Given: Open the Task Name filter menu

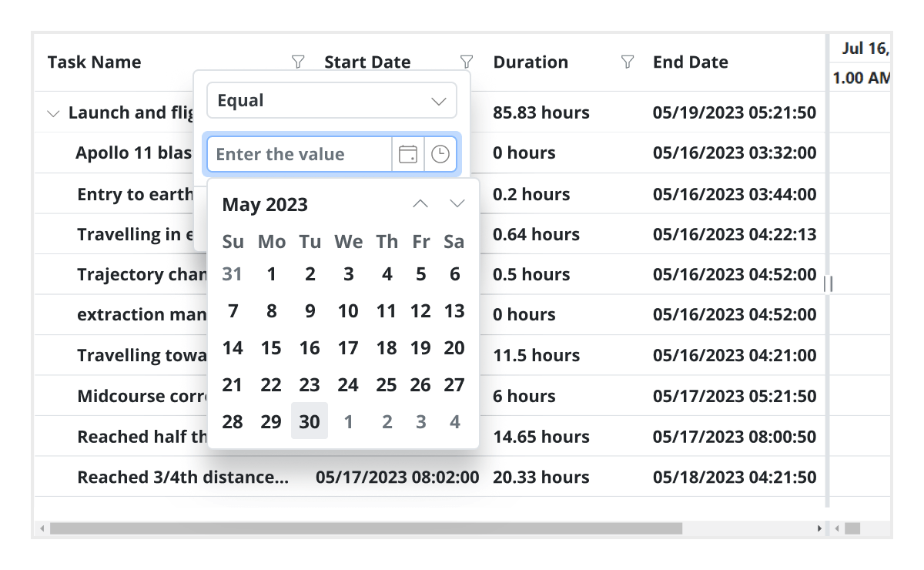Looking at the screenshot, I should [297, 62].
